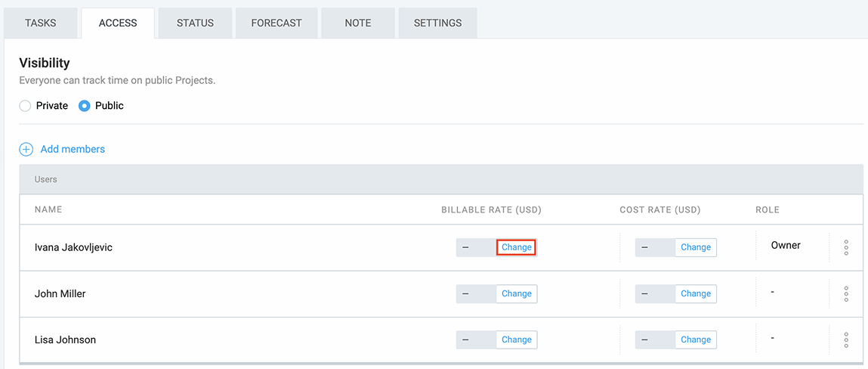Open the Status tab
The height and width of the screenshot is (369, 868).
point(195,23)
